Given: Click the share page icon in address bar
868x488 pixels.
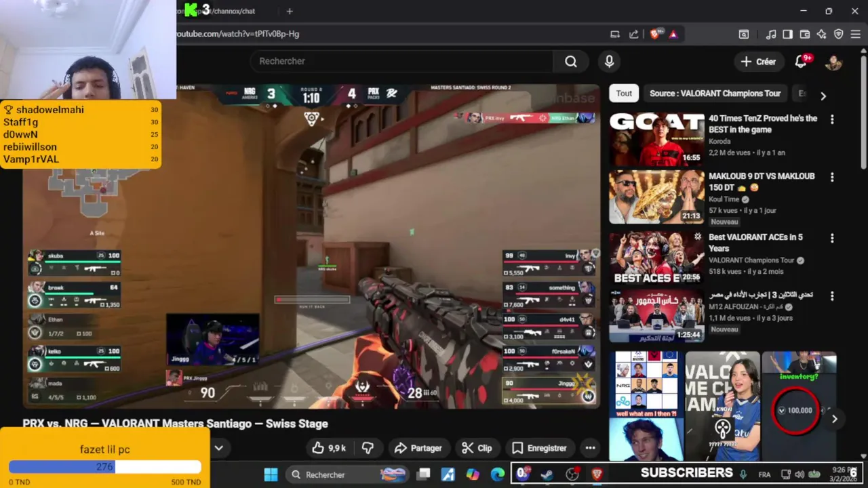Looking at the screenshot, I should coord(633,34).
